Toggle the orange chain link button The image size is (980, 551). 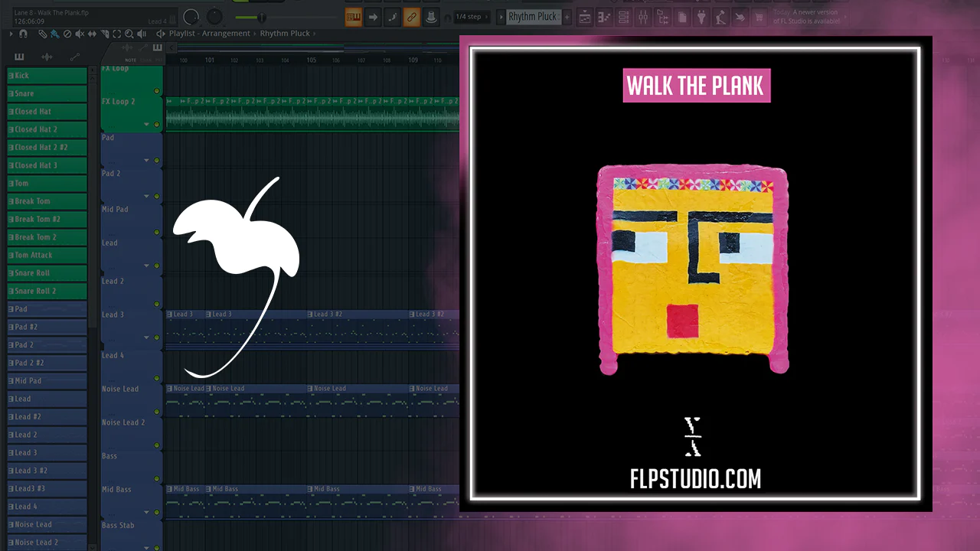[x=411, y=17]
